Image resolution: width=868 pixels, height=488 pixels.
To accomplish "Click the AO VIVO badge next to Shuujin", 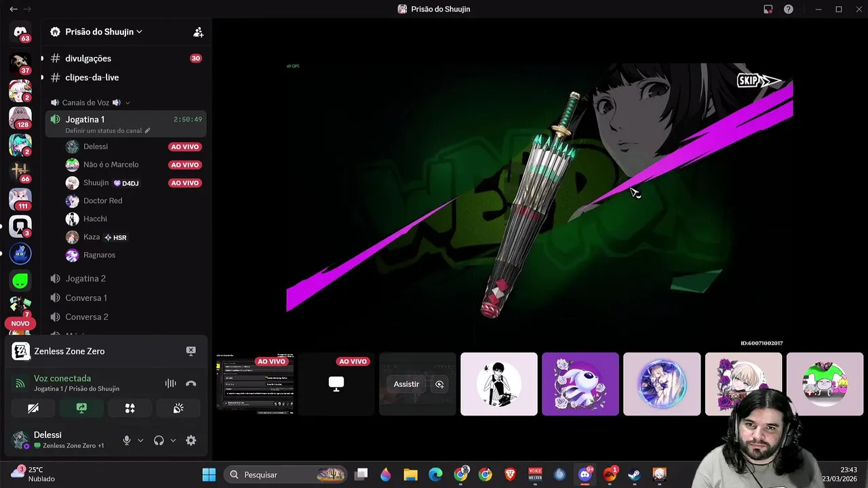I will click(x=185, y=183).
